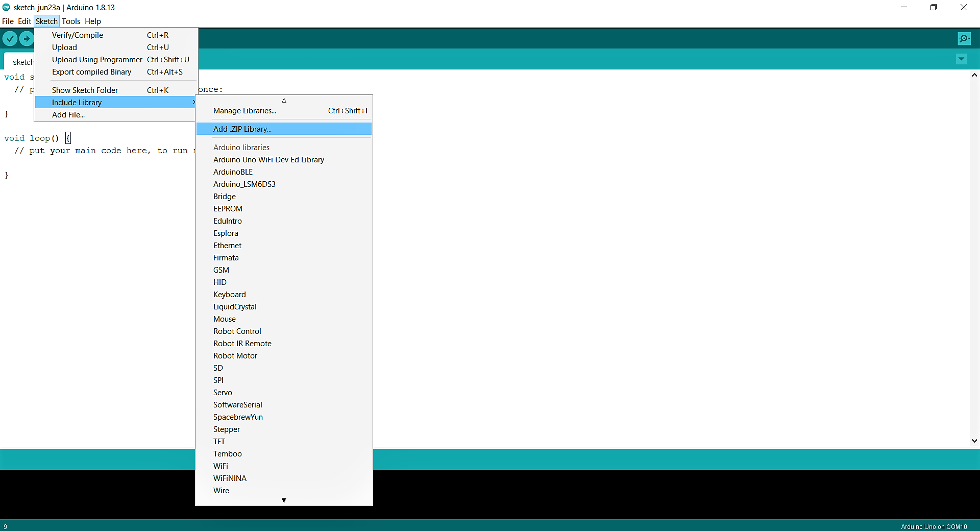Screen dimensions: 980x531
Task: Expand the Include Library submenu arrow
Action: [194, 103]
